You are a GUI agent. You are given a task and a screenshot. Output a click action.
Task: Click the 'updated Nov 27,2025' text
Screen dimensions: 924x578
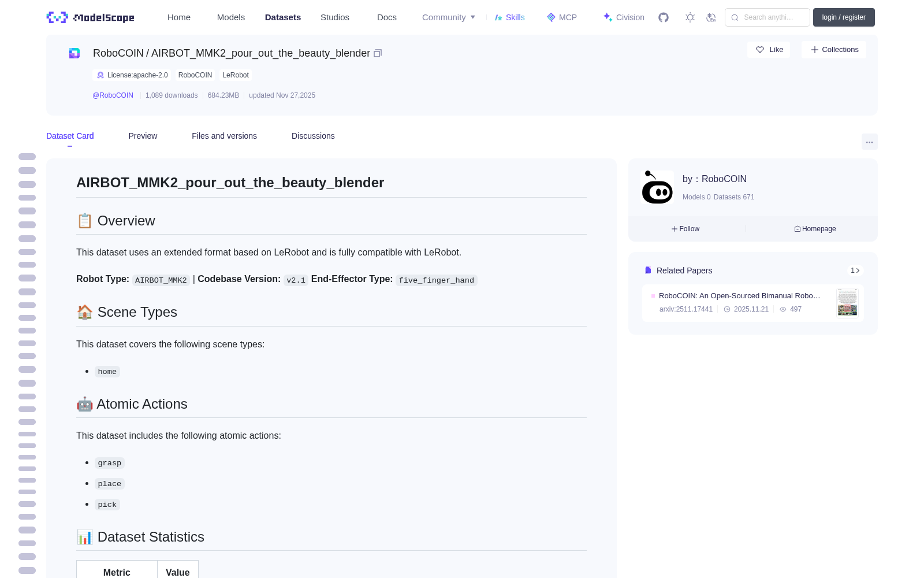[282, 95]
